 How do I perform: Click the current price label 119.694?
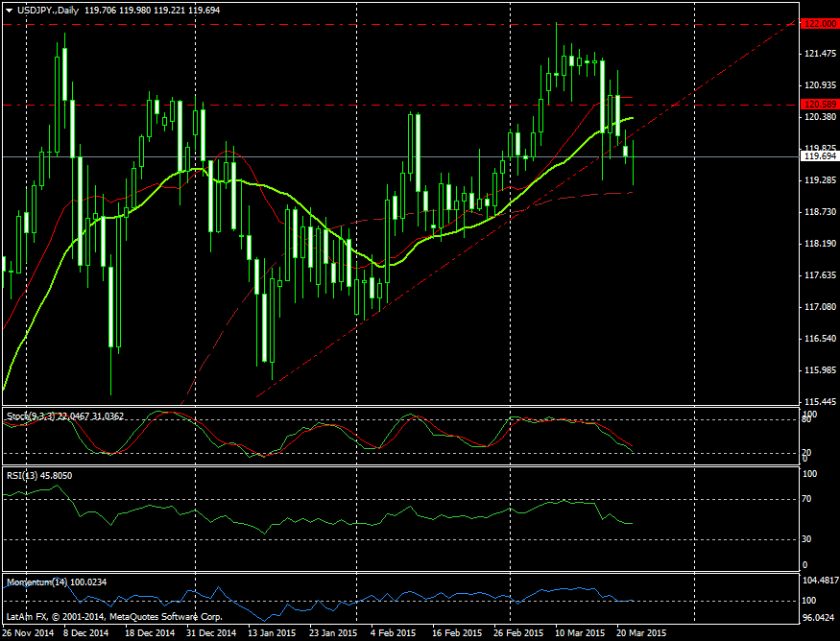click(x=816, y=156)
